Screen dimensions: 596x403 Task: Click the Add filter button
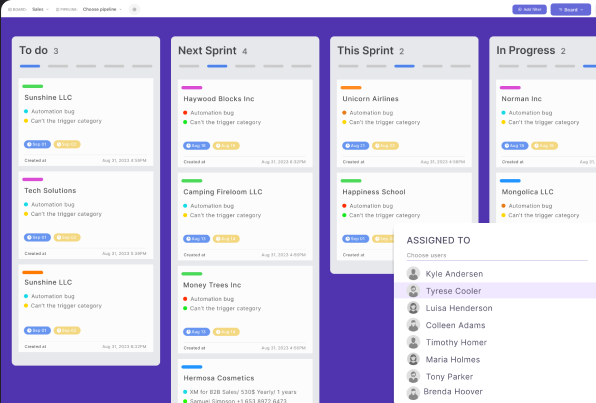tap(529, 10)
